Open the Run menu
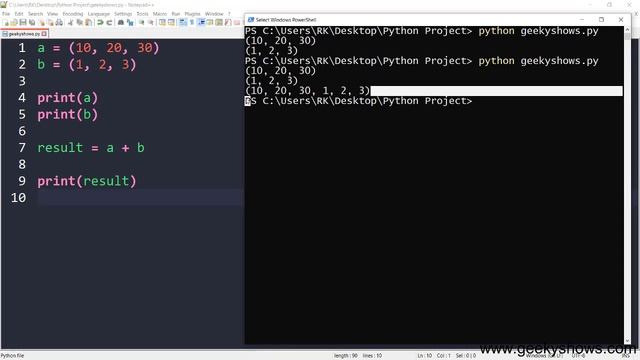This screenshot has width=640, height=360. point(176,14)
